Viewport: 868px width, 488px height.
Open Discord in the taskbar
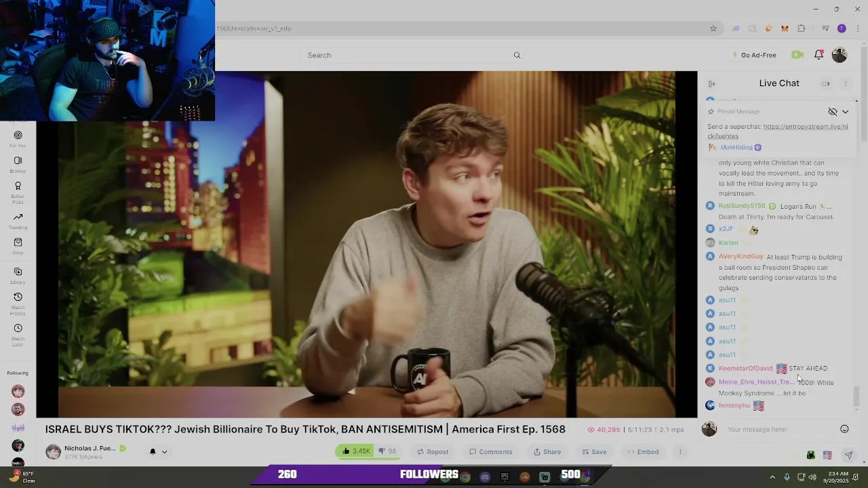pyautogui.click(x=485, y=477)
